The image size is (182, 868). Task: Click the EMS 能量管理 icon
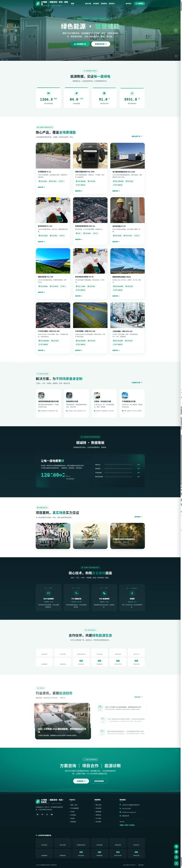(x=104, y=593)
